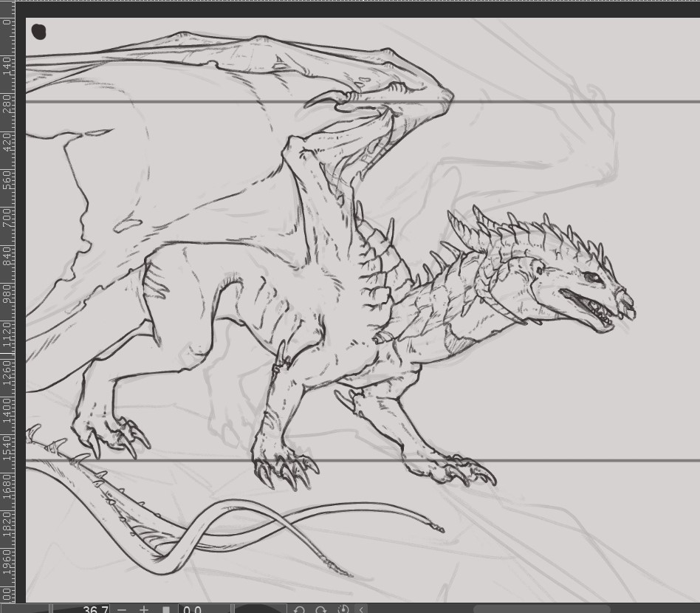The height and width of the screenshot is (613, 700).
Task: Click the zoom slider handle
Action: tap(166, 609)
